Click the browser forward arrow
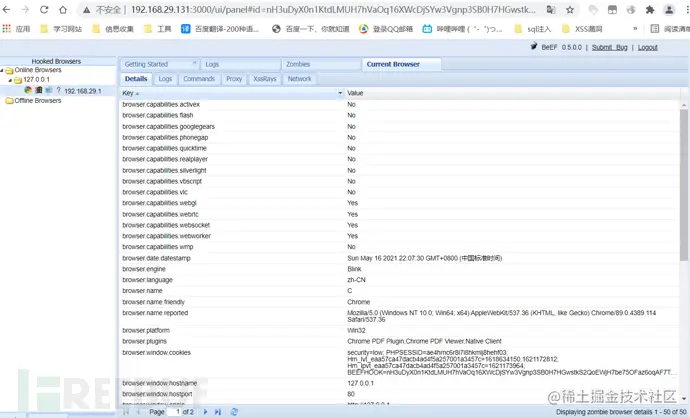 (25, 10)
